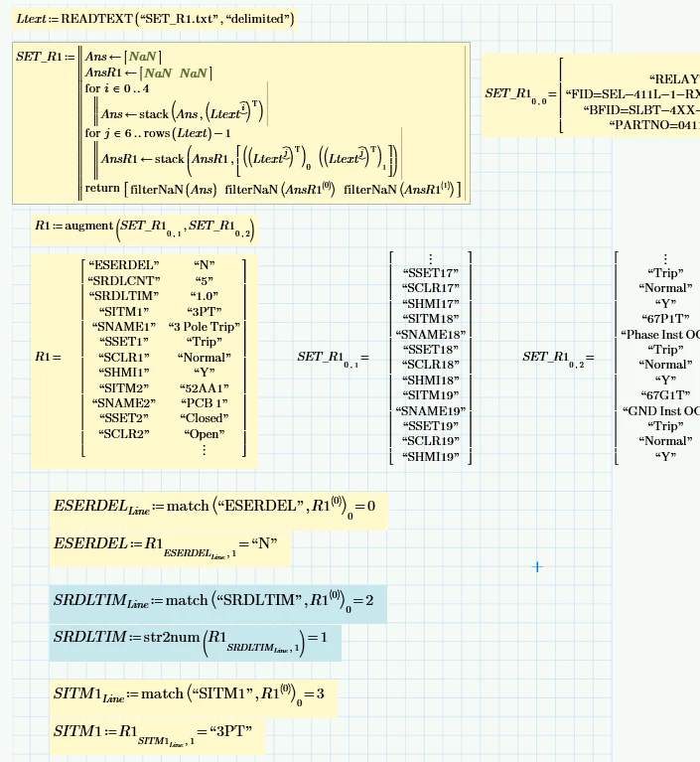
Task: Click the SITM1 := R1 result "3PT"
Action: pos(158,735)
